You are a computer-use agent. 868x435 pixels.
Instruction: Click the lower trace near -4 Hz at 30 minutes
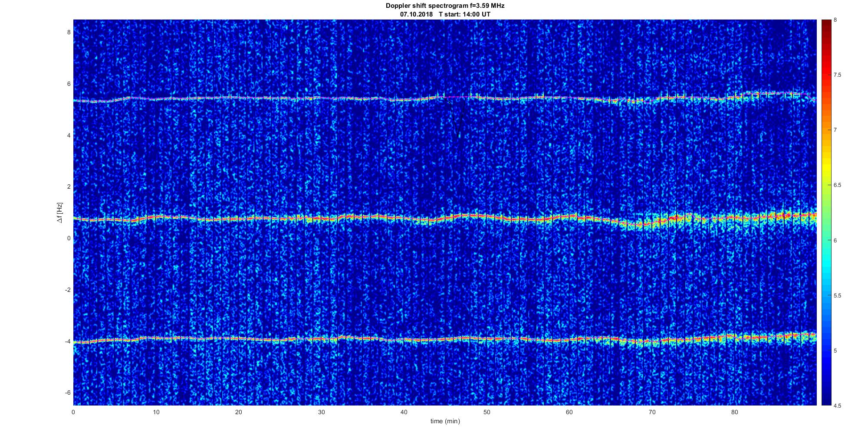[321, 339]
